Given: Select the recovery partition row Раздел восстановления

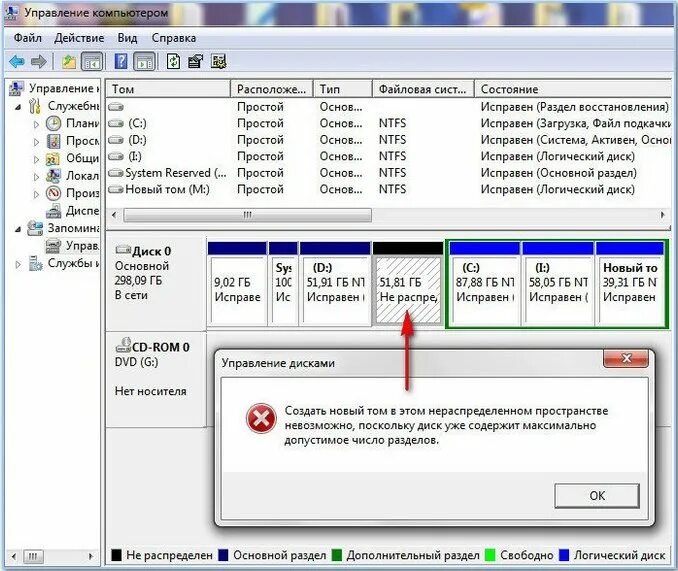Looking at the screenshot, I should coord(389,107).
